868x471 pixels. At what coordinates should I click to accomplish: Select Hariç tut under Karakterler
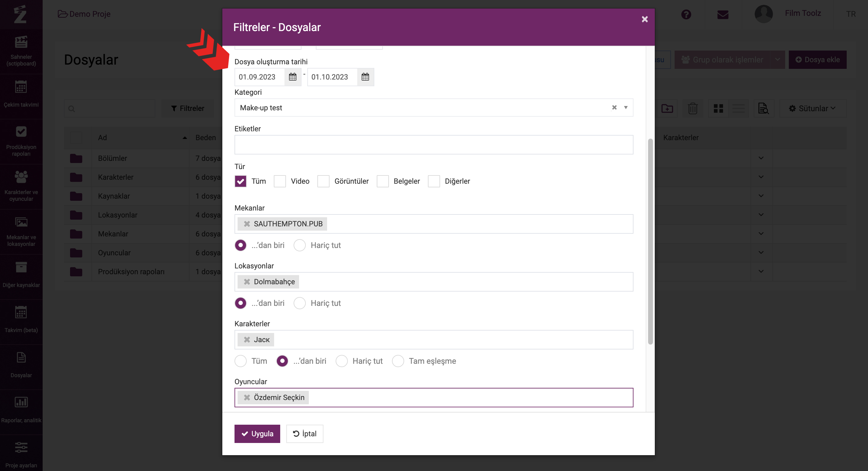pos(341,361)
